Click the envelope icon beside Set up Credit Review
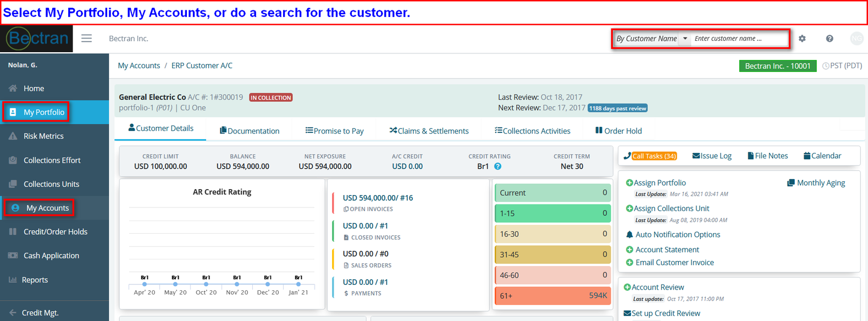The height and width of the screenshot is (321, 868). (627, 313)
